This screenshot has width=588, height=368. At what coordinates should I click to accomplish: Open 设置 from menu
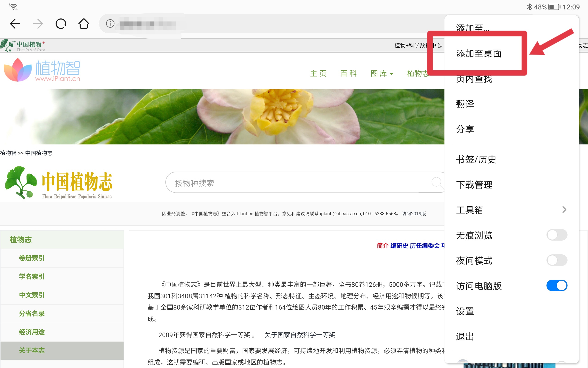click(465, 311)
